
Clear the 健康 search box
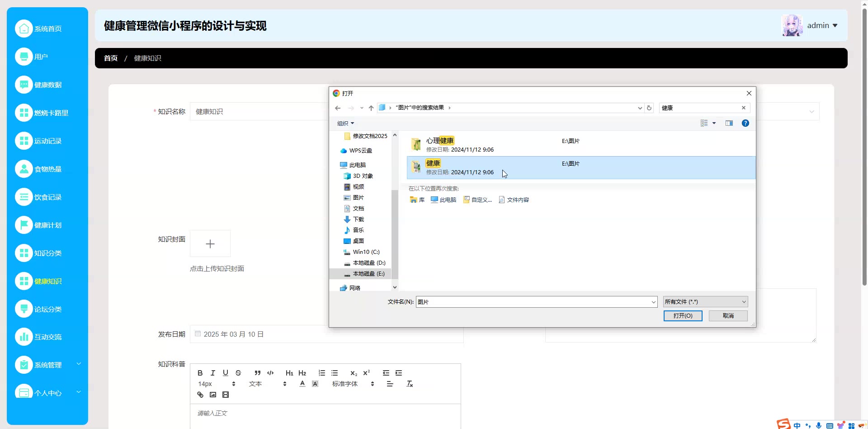[x=743, y=108]
